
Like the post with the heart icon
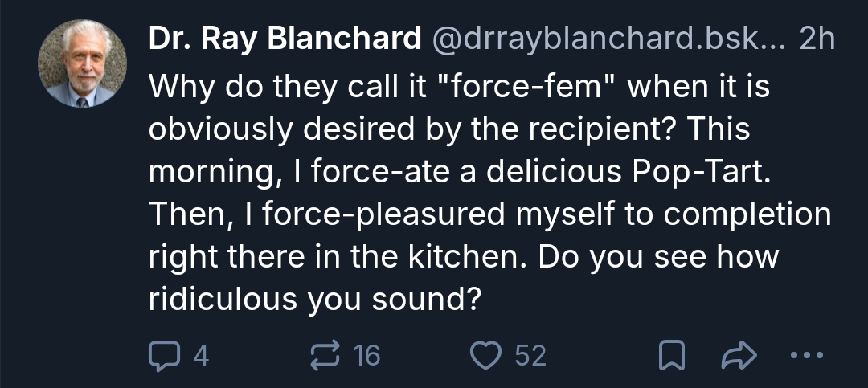486,355
